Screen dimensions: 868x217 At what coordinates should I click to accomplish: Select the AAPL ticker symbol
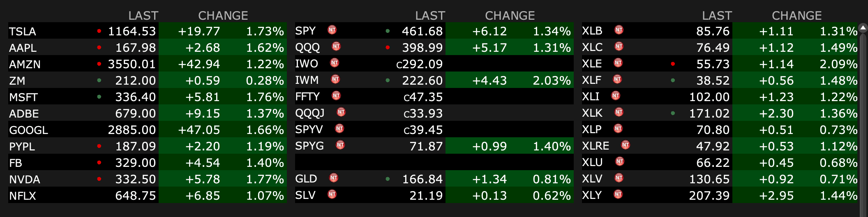coord(23,48)
